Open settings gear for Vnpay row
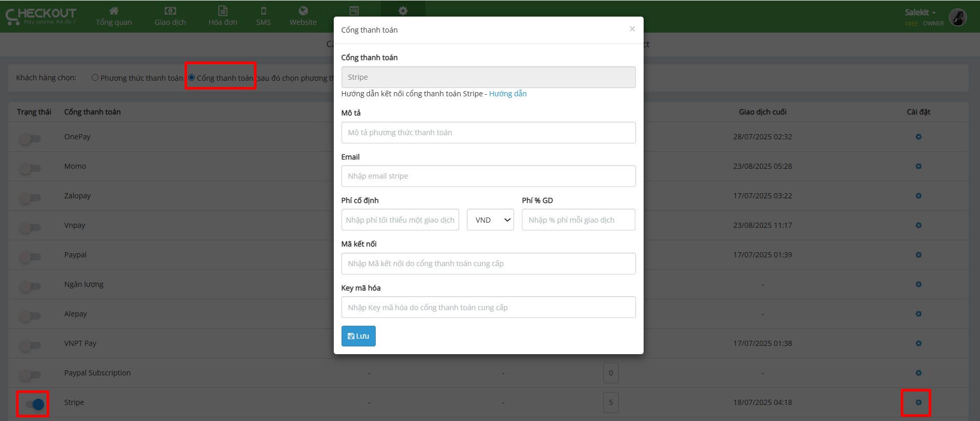This screenshot has height=421, width=980. (918, 225)
